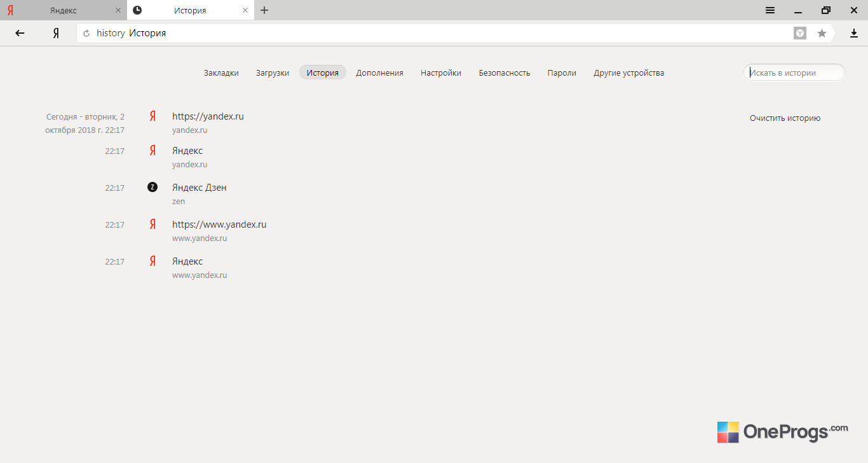The image size is (868, 463).
Task: Open the https://yandex.ru history entry
Action: click(x=208, y=116)
